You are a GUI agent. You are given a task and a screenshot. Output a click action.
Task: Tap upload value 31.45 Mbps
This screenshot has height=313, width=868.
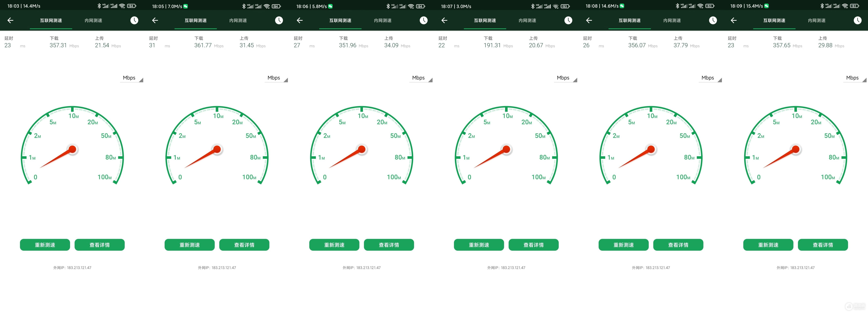click(x=252, y=45)
